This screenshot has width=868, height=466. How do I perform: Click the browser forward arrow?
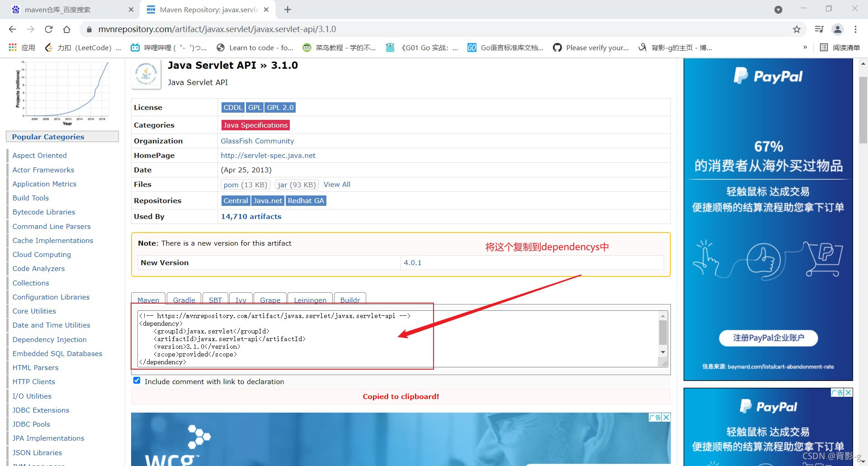point(30,29)
